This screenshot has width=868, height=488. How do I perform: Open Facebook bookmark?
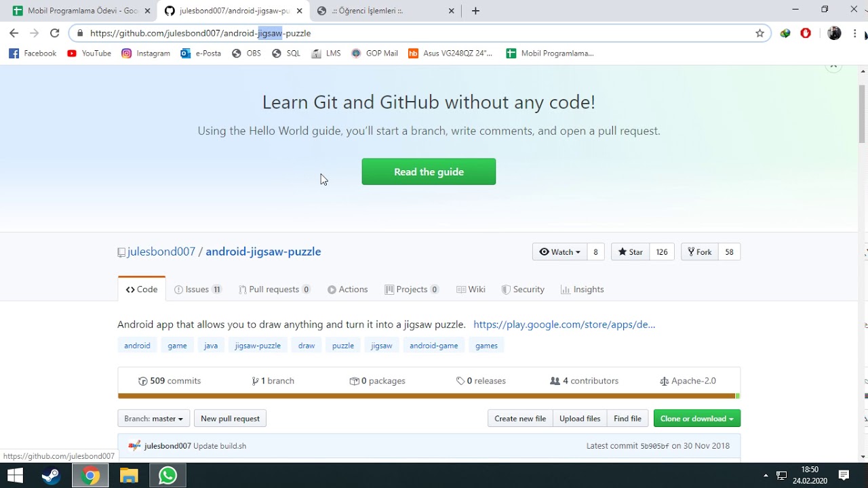pos(33,53)
